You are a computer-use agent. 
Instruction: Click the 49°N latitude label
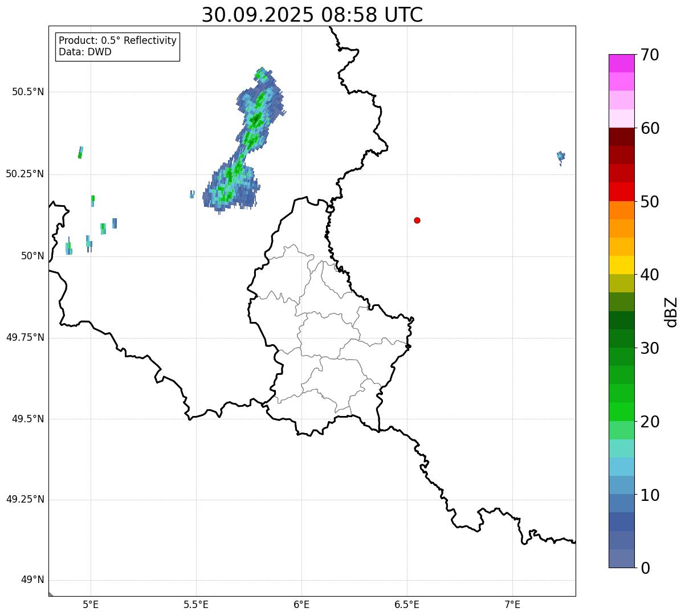32,580
